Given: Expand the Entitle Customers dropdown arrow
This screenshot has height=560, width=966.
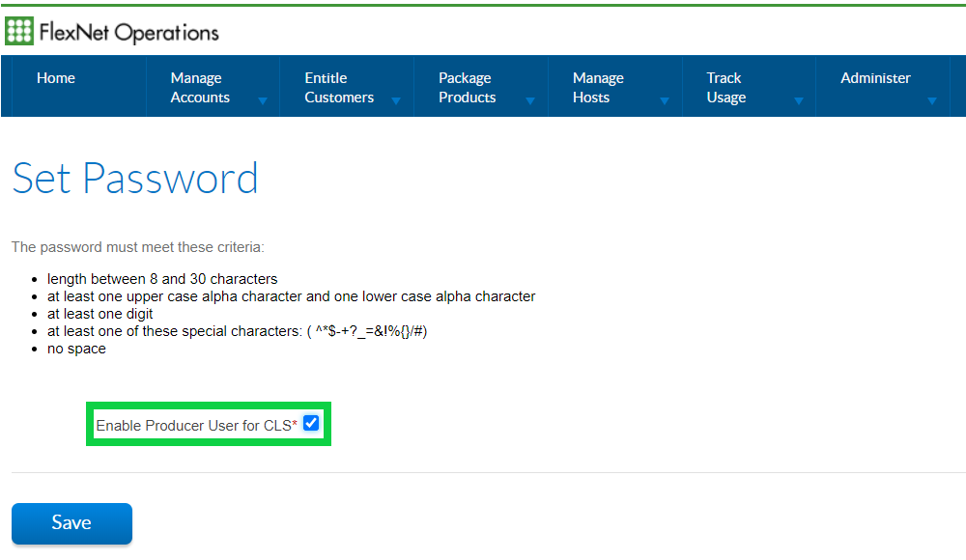Looking at the screenshot, I should tap(396, 101).
